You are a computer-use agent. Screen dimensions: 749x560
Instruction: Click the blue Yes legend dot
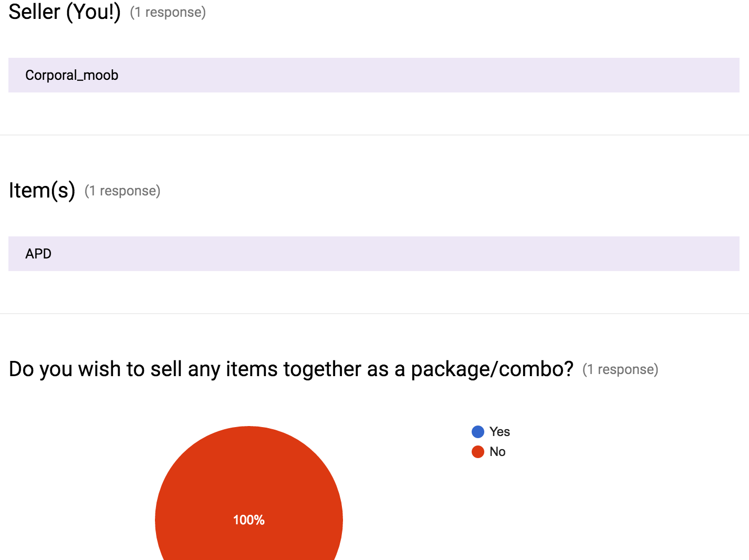[x=477, y=432]
